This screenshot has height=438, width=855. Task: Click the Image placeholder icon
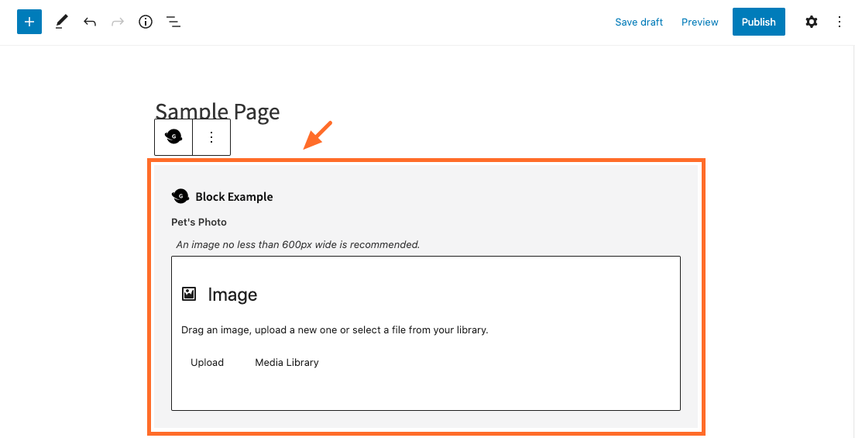189,294
